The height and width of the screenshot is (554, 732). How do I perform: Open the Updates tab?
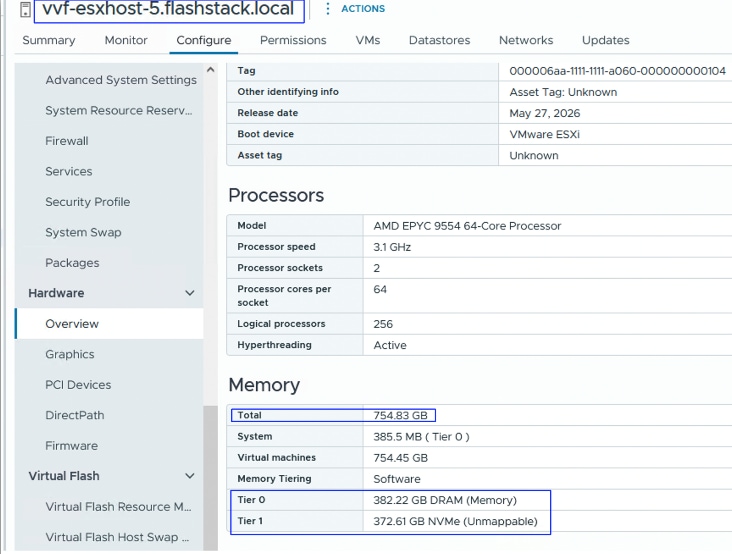tap(605, 40)
